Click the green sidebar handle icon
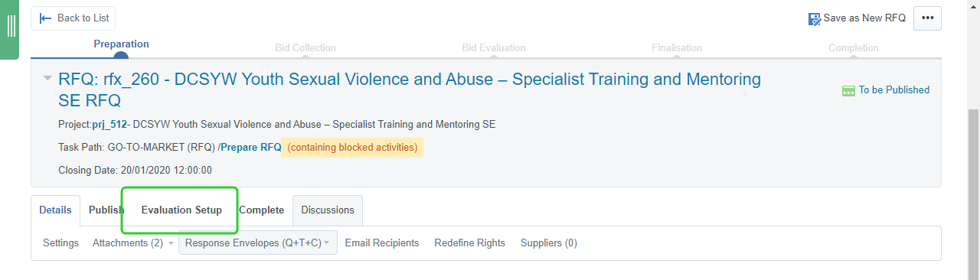The image size is (980, 280). 11,26
